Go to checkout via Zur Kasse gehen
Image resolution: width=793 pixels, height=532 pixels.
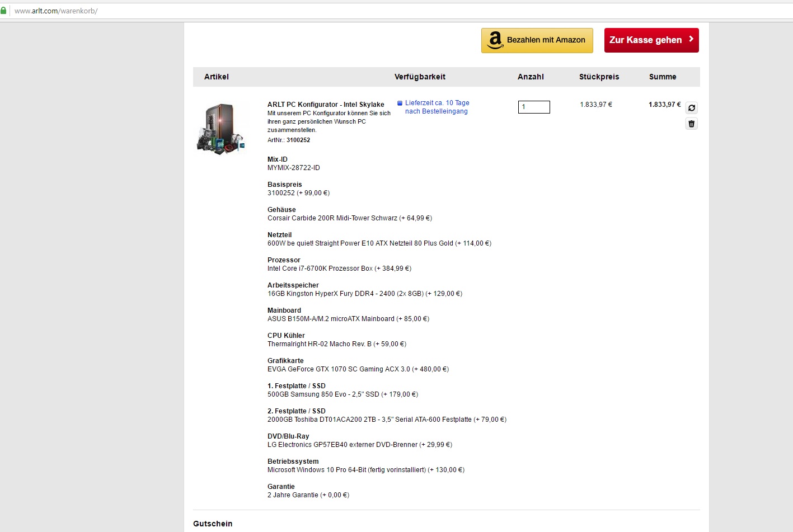[x=651, y=40]
